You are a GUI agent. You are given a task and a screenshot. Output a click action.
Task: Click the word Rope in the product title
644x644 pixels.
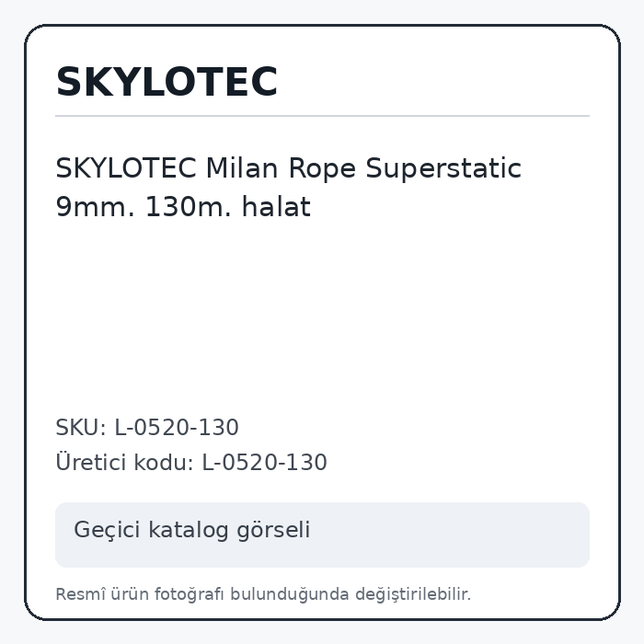coord(322,169)
